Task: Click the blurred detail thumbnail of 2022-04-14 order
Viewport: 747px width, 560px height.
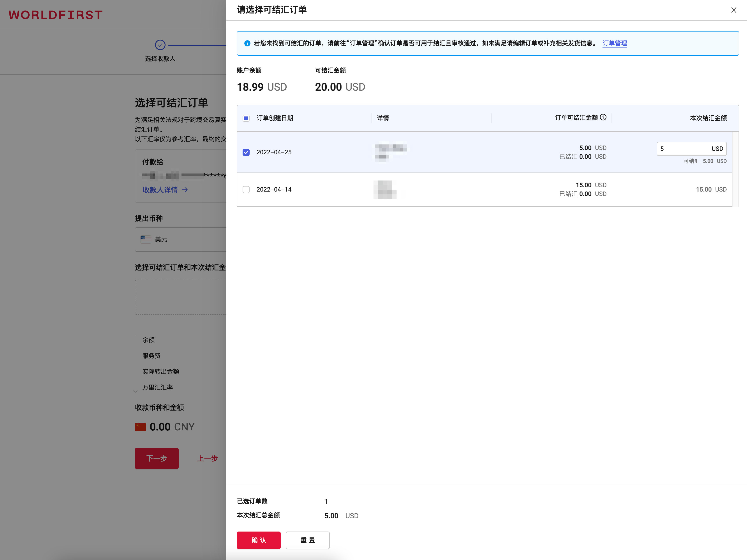Action: click(x=385, y=190)
